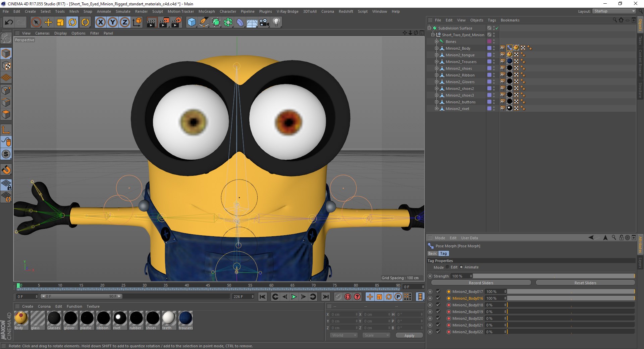This screenshot has width=644, height=349.
Task: Open Edit Render Settings clapperboard icon
Action: tap(176, 22)
